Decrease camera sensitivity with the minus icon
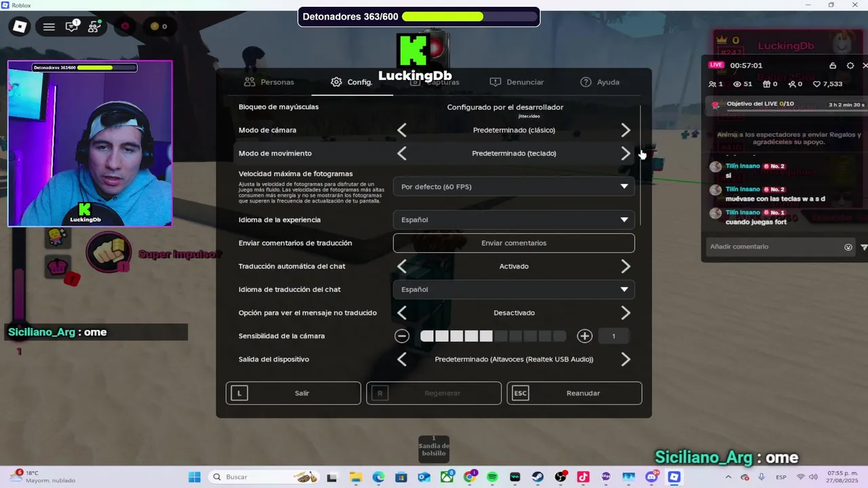868x488 pixels. point(402,336)
